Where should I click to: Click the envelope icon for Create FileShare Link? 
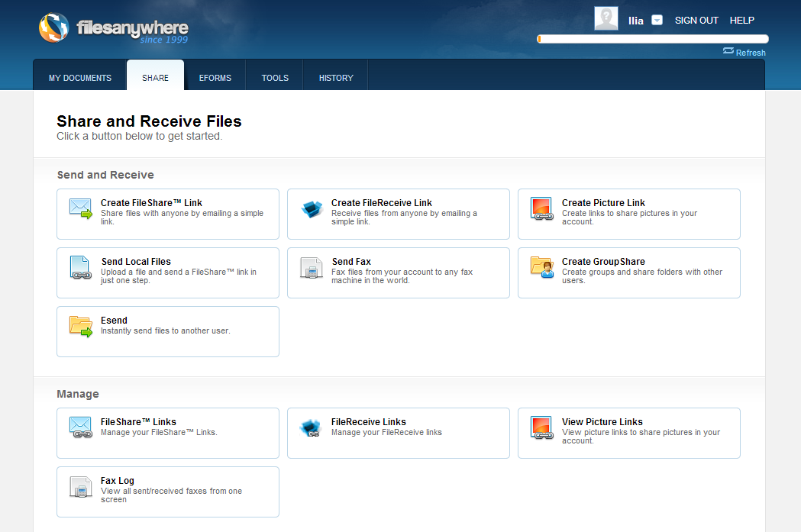81,208
